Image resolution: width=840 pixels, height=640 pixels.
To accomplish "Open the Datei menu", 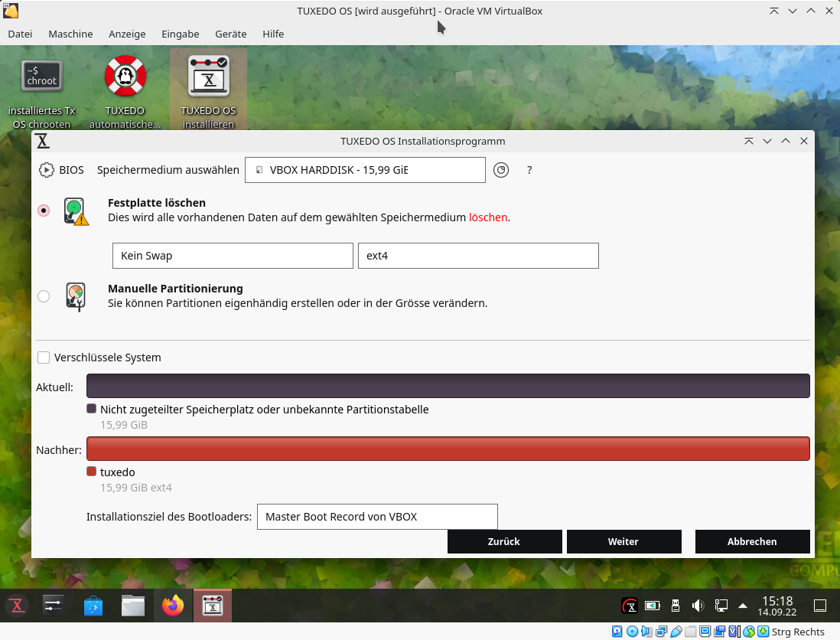I will point(20,34).
